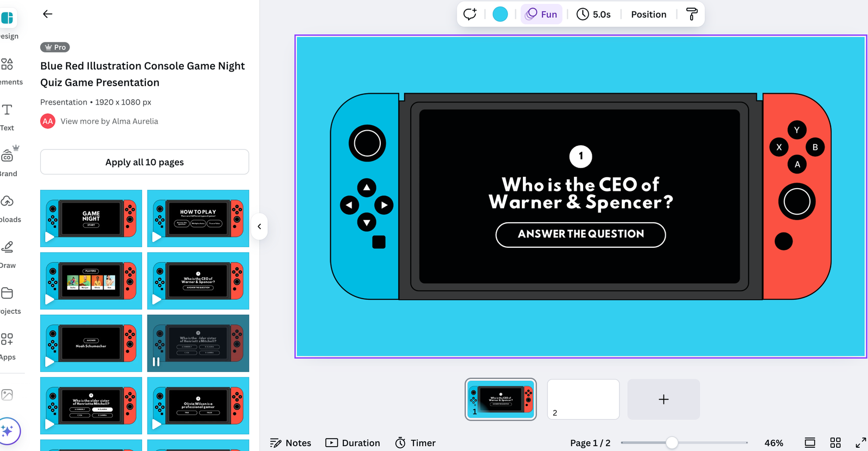The width and height of the screenshot is (868, 451).
Task: Open the Timer tool
Action: [416, 443]
